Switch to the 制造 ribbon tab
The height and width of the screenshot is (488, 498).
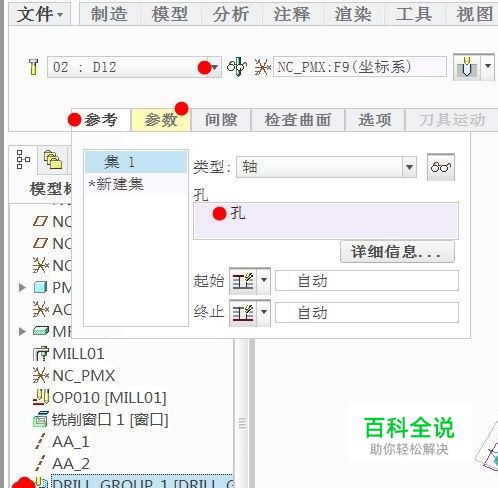pyautogui.click(x=109, y=14)
